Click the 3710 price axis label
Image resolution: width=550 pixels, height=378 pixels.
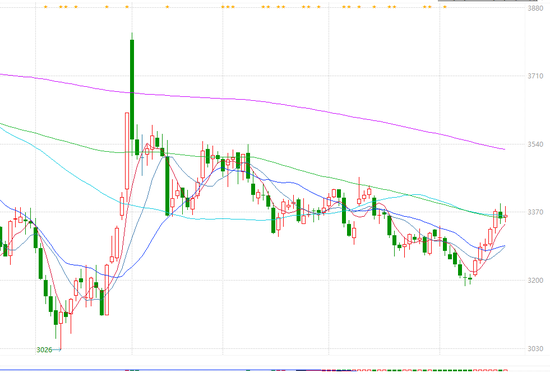click(535, 76)
